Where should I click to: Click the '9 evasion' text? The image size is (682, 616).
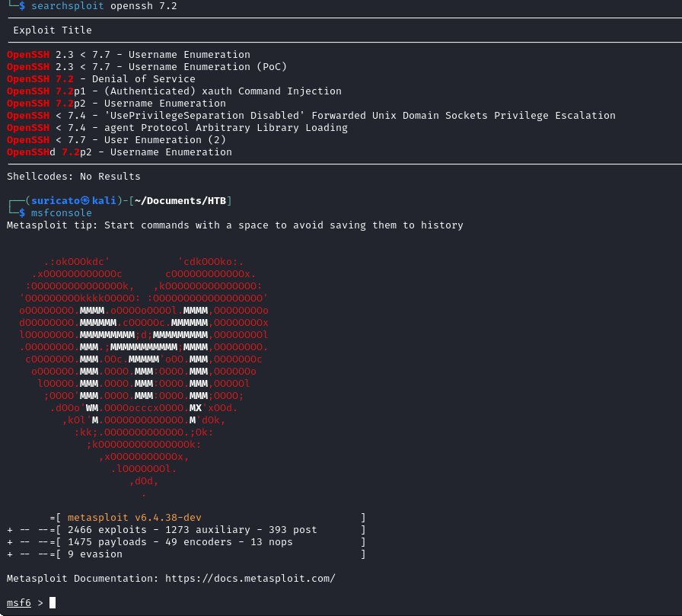pos(95,554)
